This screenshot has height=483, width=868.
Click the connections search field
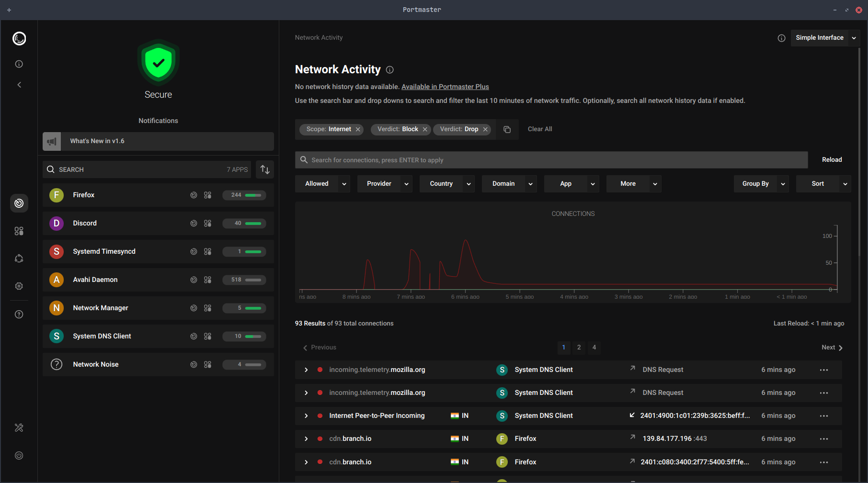click(x=527, y=160)
